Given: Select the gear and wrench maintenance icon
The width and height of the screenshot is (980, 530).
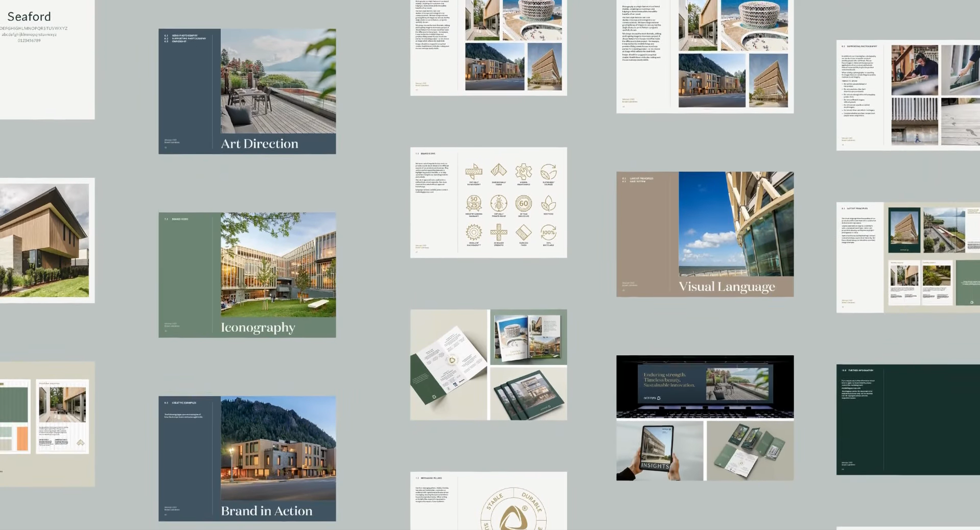Looking at the screenshot, I should tap(523, 172).
